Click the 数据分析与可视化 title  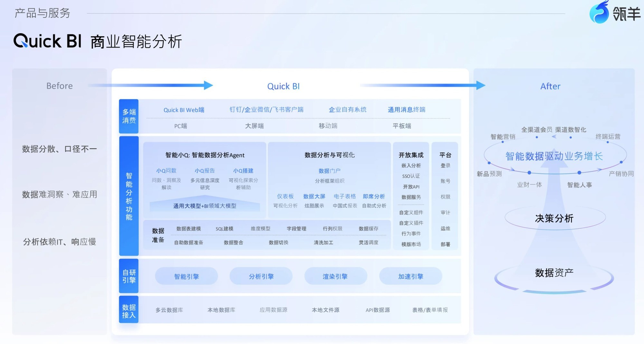click(329, 155)
